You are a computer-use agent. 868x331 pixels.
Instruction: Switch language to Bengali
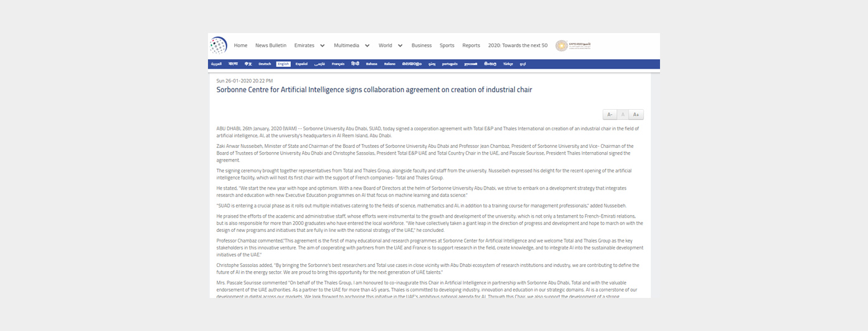(x=233, y=64)
